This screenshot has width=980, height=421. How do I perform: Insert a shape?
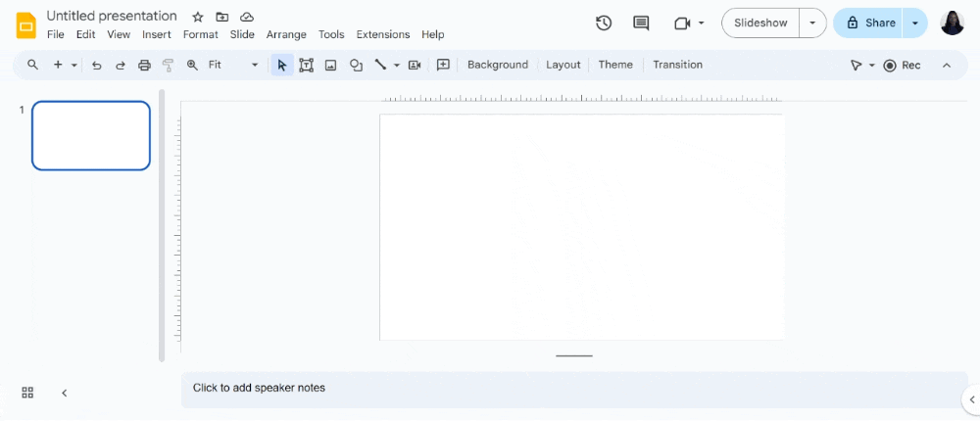click(356, 65)
